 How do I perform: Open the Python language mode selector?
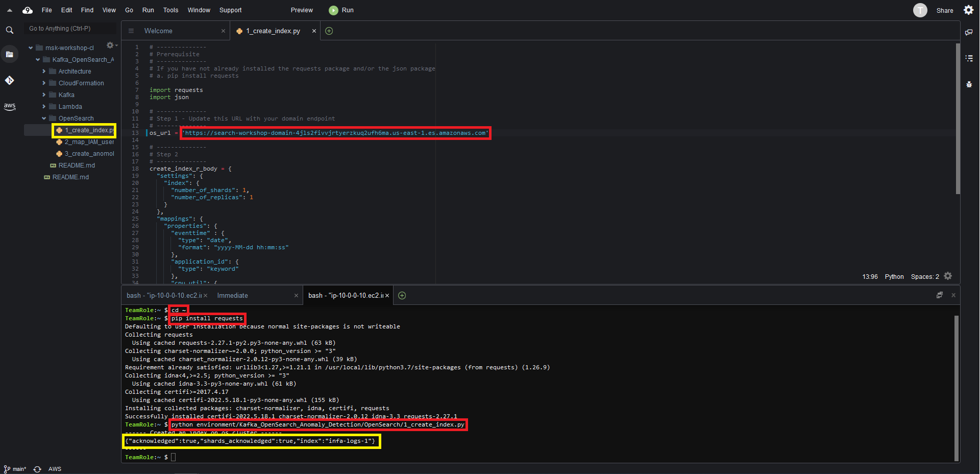[894, 277]
